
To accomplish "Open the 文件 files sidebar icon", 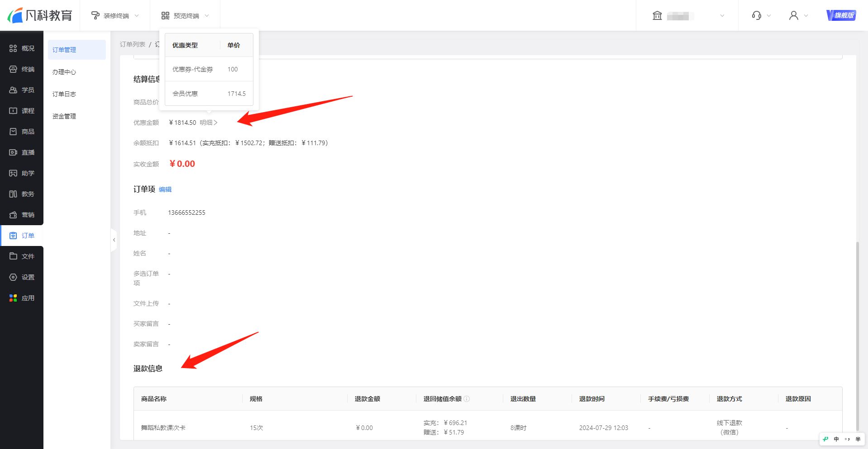I will coord(13,256).
